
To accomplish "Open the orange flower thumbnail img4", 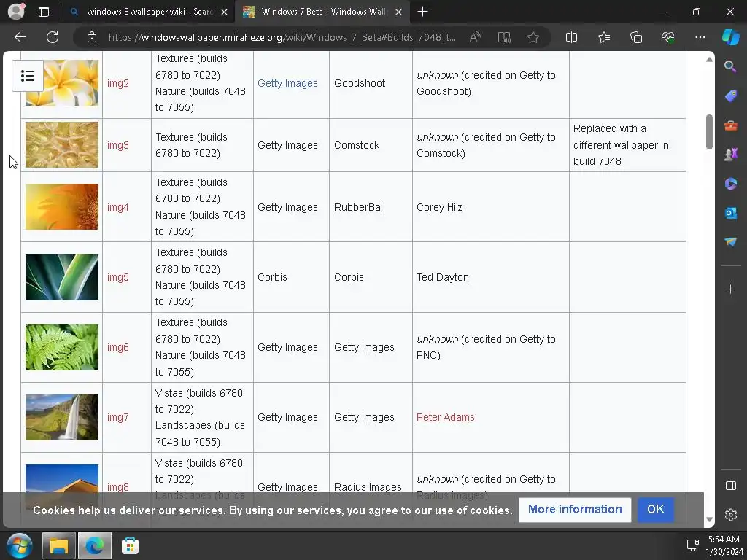I will click(x=62, y=206).
